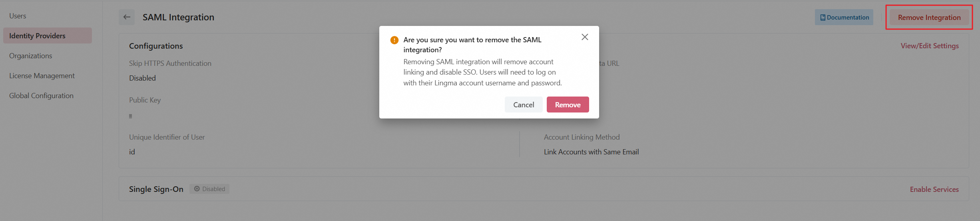Image resolution: width=980 pixels, height=221 pixels.
Task: Click the Configurations section heading
Action: pos(156,46)
